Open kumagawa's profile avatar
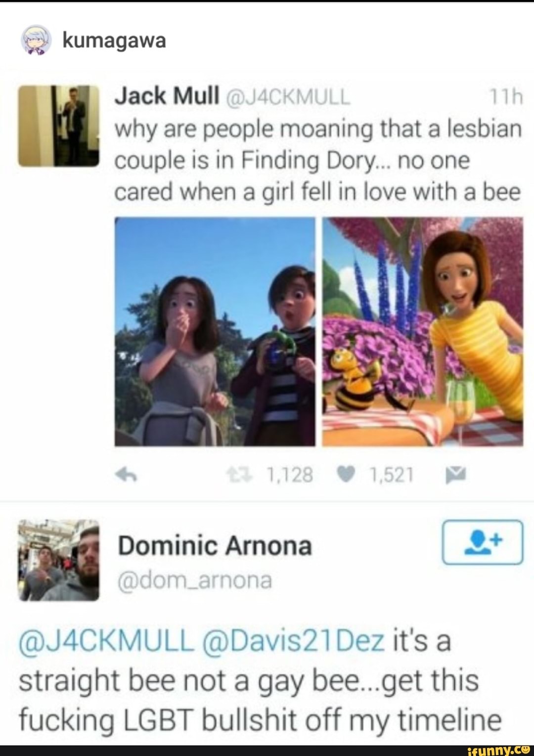Image resolution: width=534 pixels, height=756 pixels. [x=36, y=40]
